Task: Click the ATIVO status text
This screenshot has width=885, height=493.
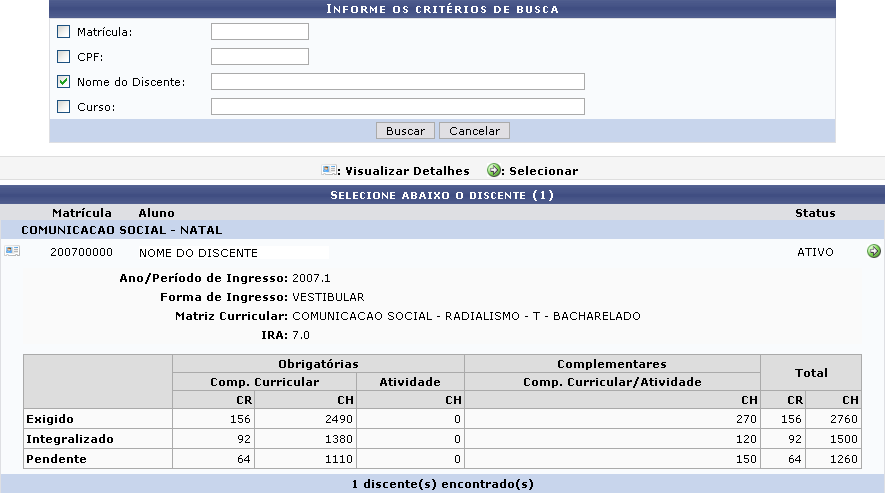Action: 815,253
